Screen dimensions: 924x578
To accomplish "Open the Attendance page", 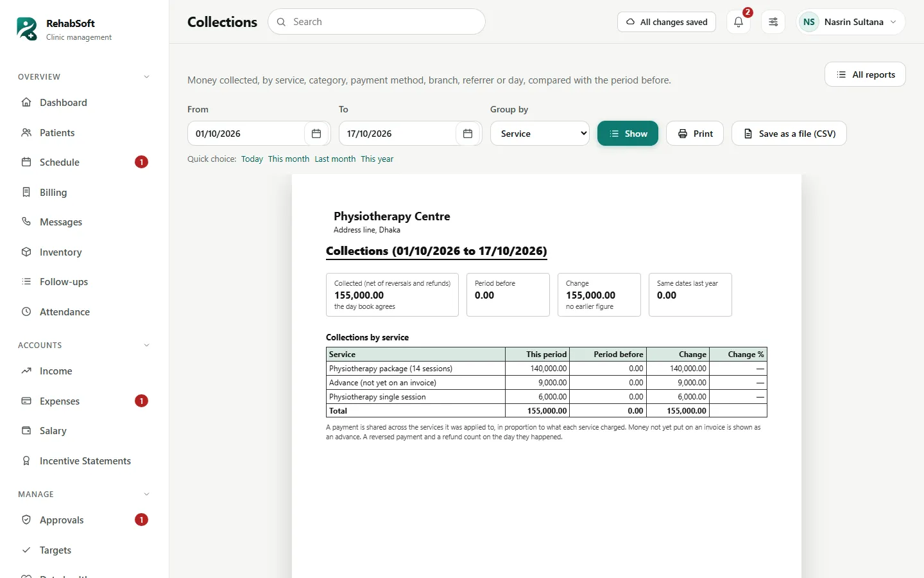I will (85, 311).
